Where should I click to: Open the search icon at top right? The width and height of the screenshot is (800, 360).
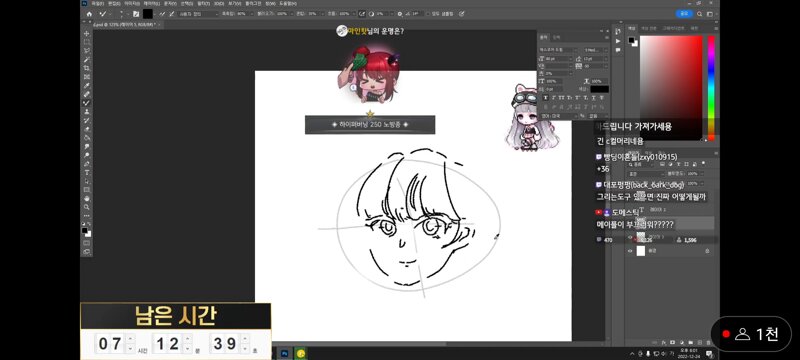699,14
